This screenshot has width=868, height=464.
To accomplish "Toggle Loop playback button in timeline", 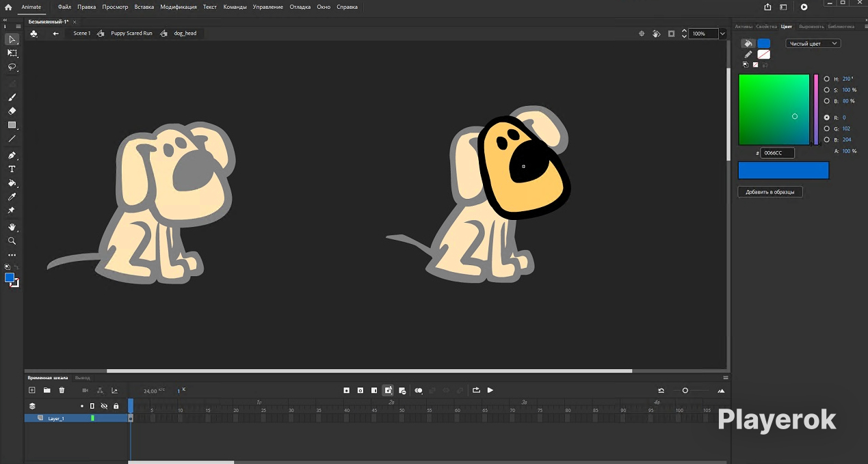I will tap(476, 390).
